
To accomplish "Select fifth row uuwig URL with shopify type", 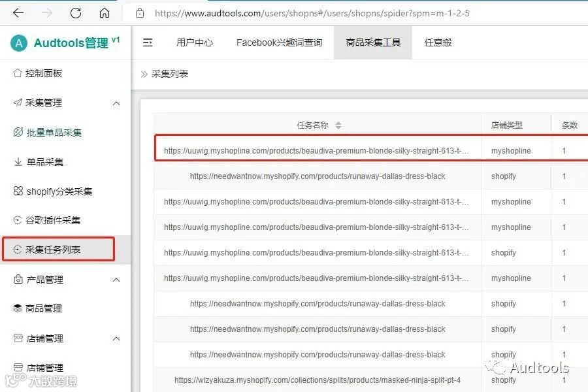I will (x=316, y=253).
